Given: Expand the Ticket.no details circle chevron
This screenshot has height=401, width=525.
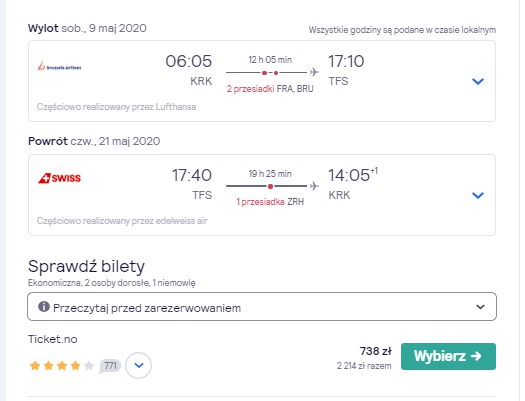Looking at the screenshot, I should [139, 365].
